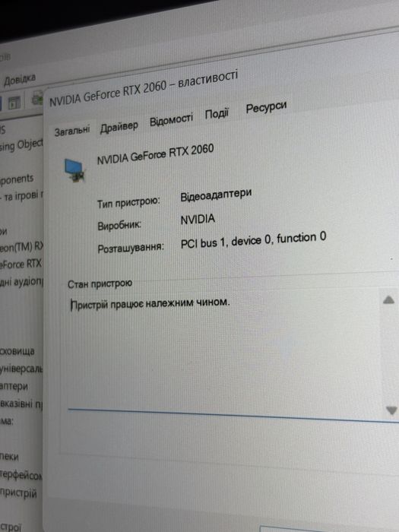Select 'універсаль' item in Device Manager tree

pyautogui.click(x=21, y=369)
